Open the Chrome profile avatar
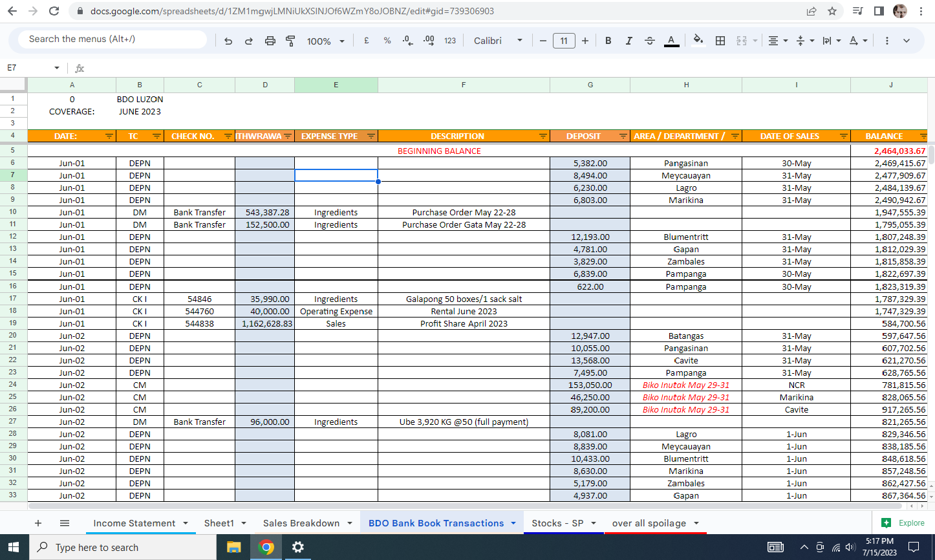Image resolution: width=935 pixels, height=560 pixels. pyautogui.click(x=899, y=11)
